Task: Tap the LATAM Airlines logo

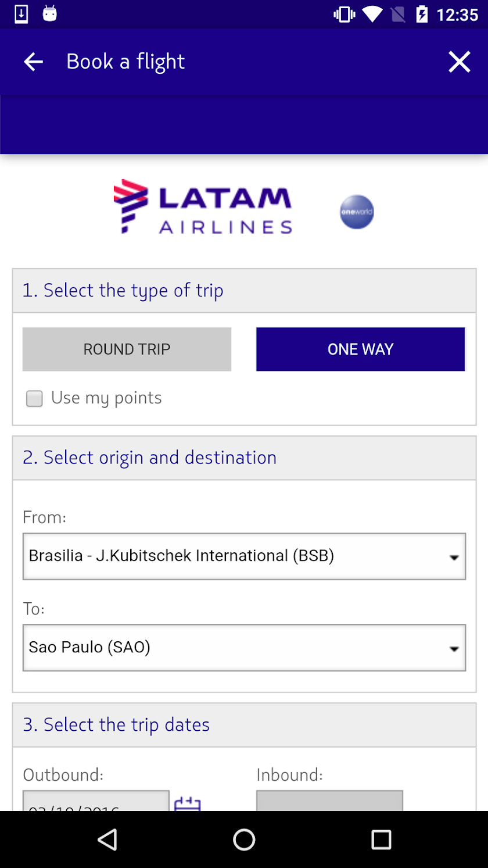Action: point(203,207)
